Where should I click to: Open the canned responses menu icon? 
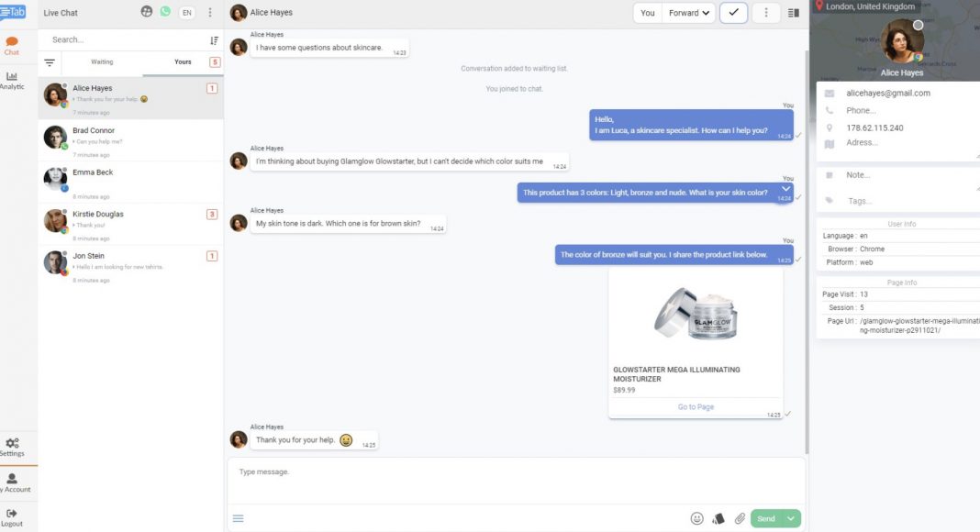click(239, 518)
